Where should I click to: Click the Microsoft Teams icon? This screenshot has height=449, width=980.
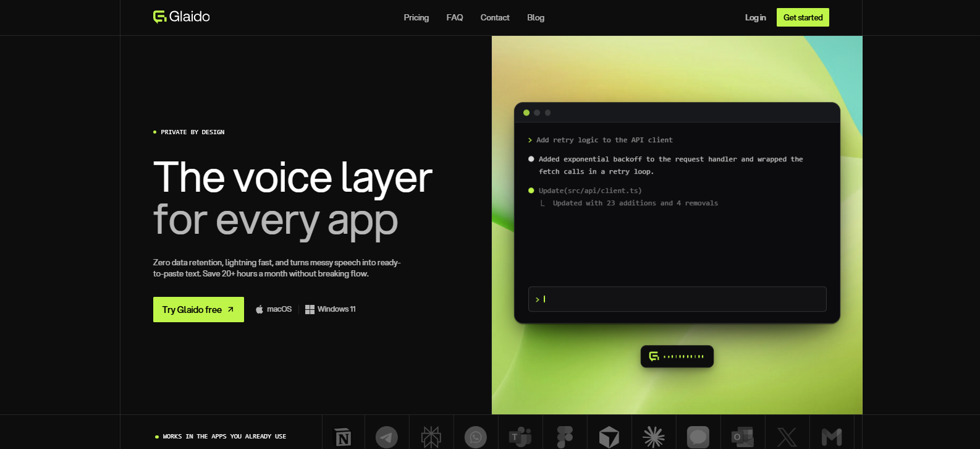[x=520, y=437]
